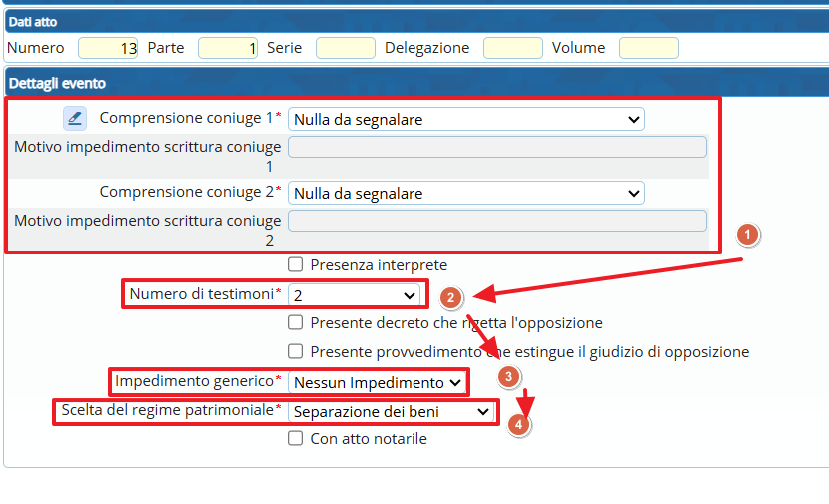Open the Numero di testimoni dropdown
The height and width of the screenshot is (504, 829).
[355, 295]
